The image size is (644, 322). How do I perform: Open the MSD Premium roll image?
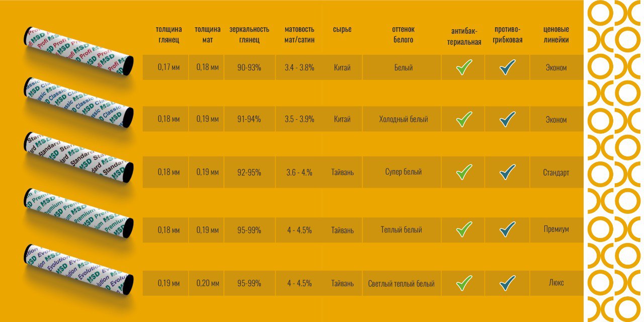point(79,213)
